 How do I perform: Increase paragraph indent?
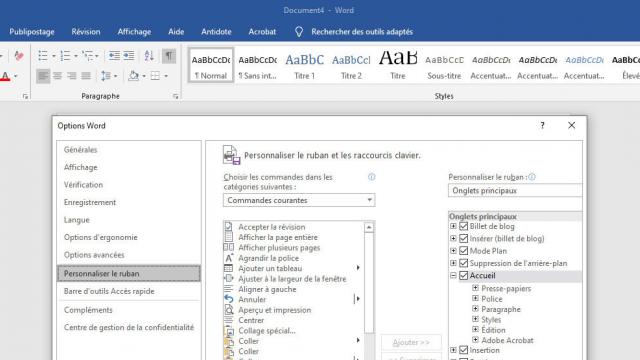(x=129, y=56)
